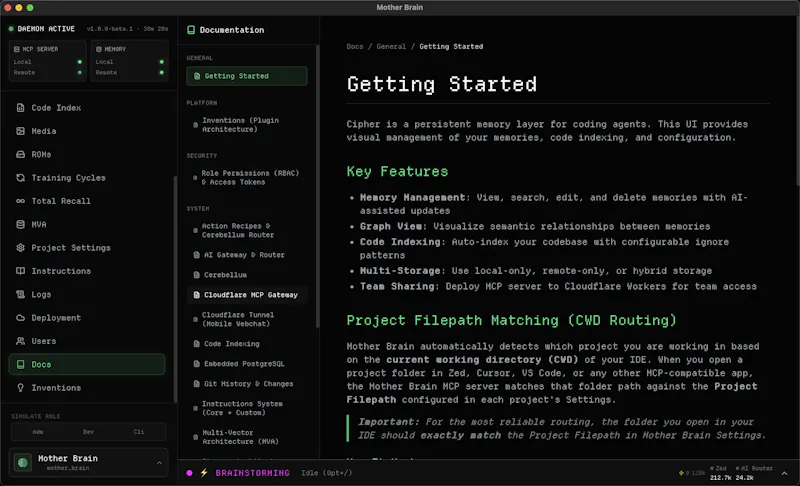The image size is (800, 486).
Task: Click the Idle (Opt+/) status text
Action: tap(327, 473)
